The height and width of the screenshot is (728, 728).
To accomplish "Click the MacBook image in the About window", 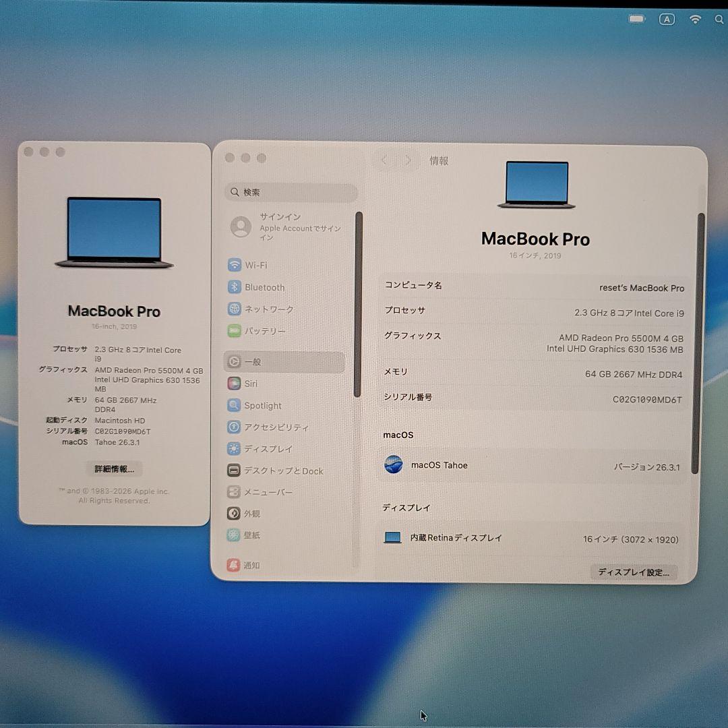I will pyautogui.click(x=114, y=232).
